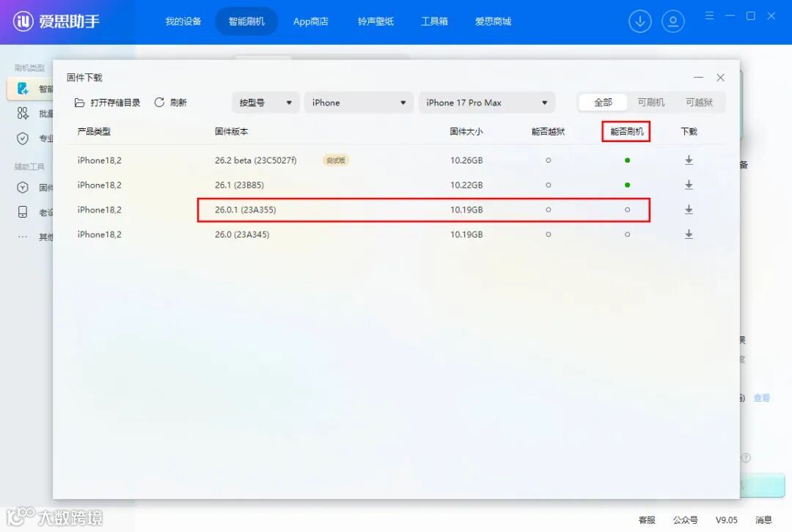Click the 固件下载 dialog title

pyautogui.click(x=84, y=77)
